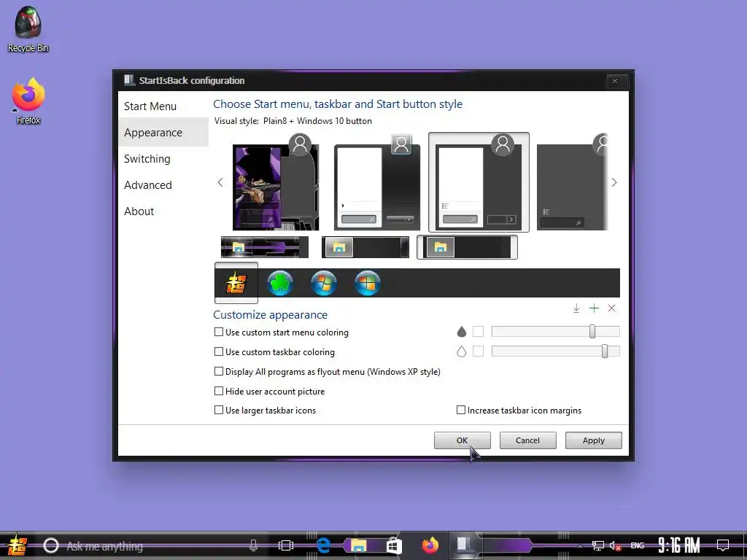This screenshot has height=560, width=747.
Task: Click the taskbar Start button
Action: pyautogui.click(x=16, y=545)
